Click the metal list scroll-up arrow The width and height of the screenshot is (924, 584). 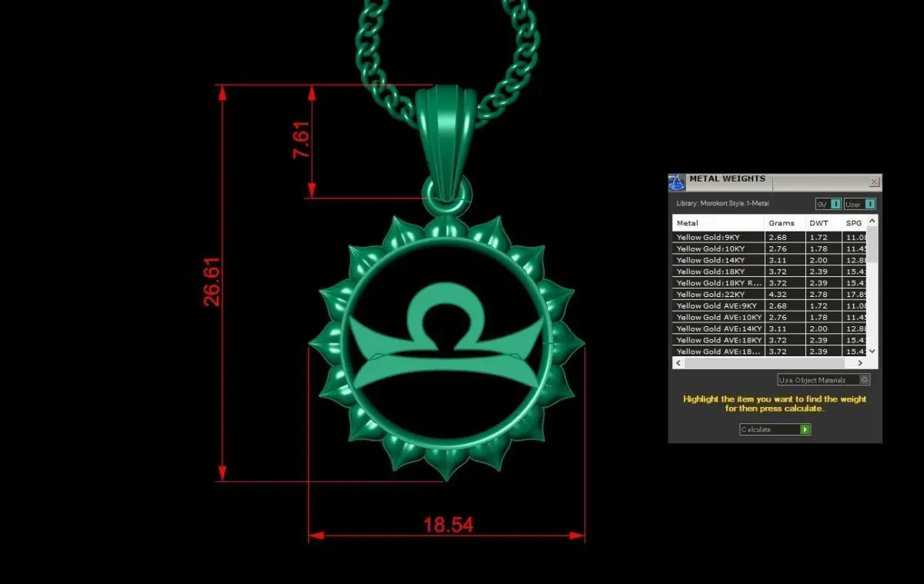[872, 222]
